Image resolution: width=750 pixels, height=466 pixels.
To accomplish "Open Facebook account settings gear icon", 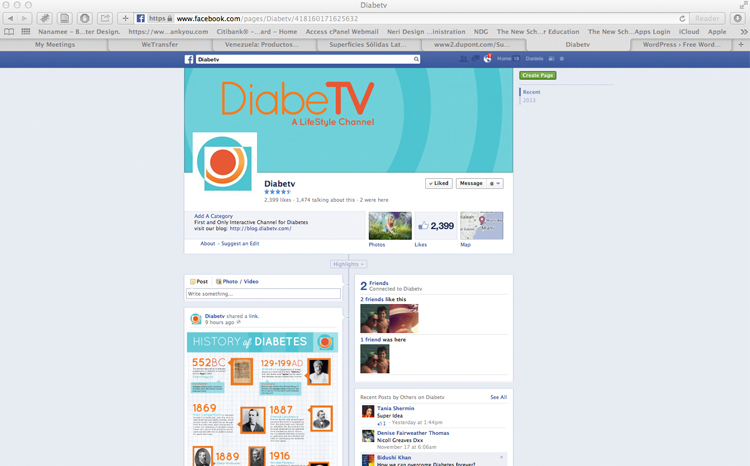I will 562,59.
